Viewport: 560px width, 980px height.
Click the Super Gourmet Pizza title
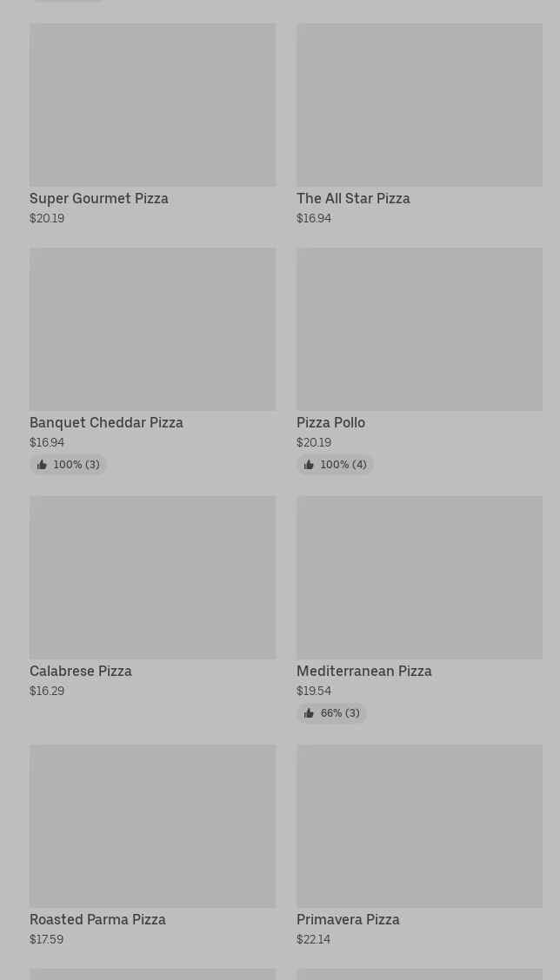pyautogui.click(x=99, y=198)
